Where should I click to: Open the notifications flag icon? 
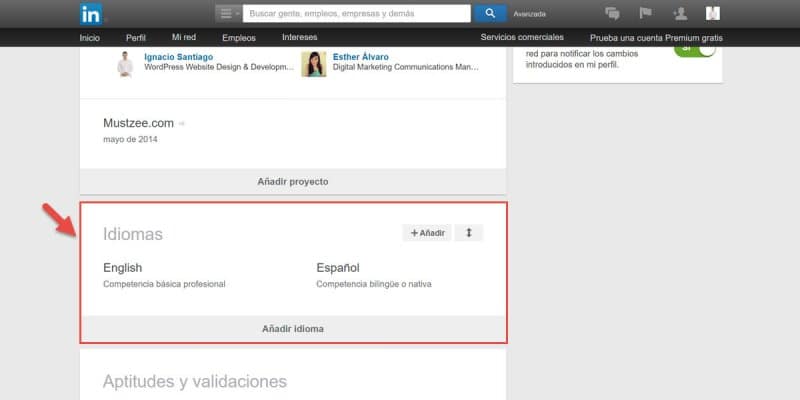pyautogui.click(x=646, y=13)
